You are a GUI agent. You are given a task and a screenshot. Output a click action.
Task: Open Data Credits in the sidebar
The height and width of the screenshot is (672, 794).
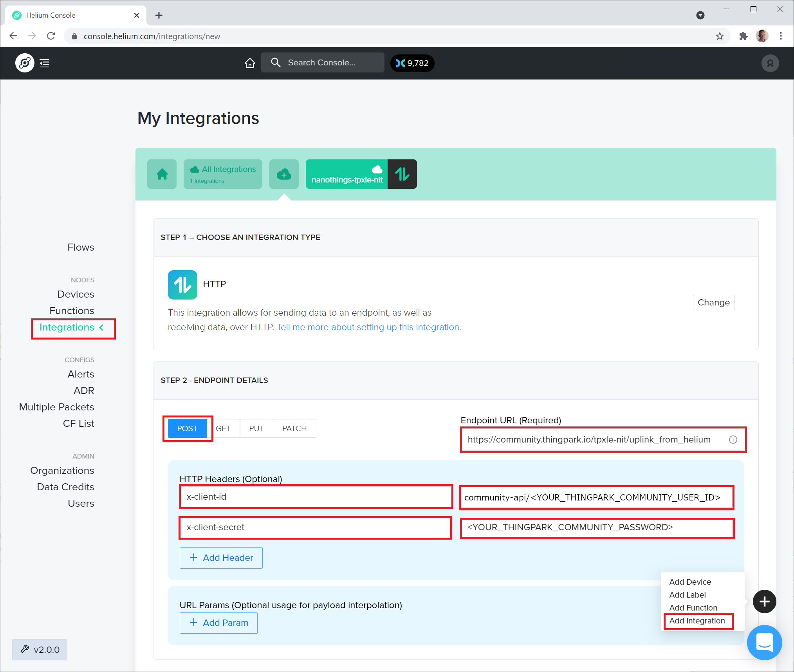click(x=65, y=487)
